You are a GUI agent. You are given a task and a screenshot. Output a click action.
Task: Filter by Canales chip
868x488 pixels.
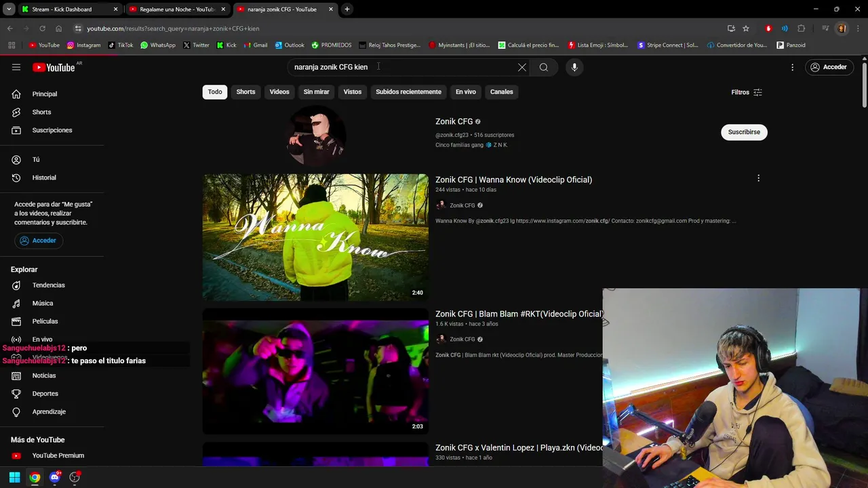(x=502, y=92)
